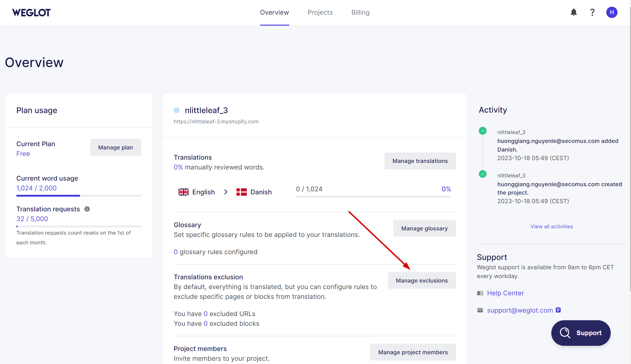Click the Danish flag icon
The height and width of the screenshot is (364, 631).
pos(242,192)
